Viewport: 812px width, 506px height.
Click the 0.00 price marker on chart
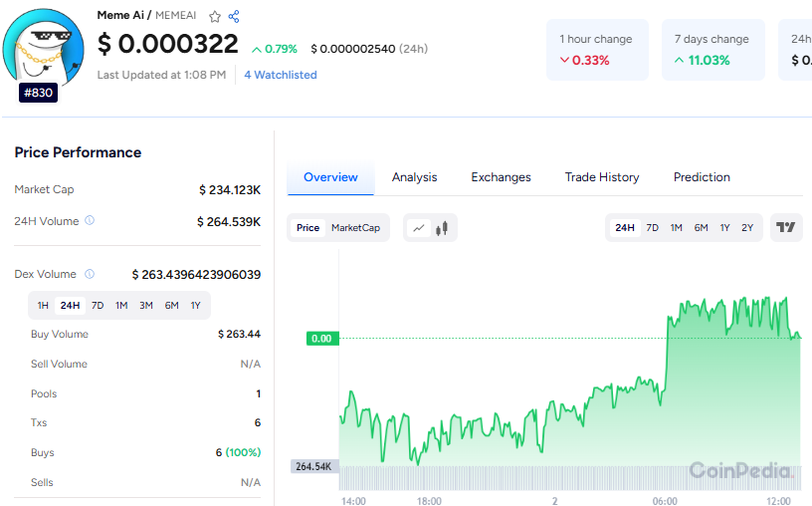coord(322,339)
